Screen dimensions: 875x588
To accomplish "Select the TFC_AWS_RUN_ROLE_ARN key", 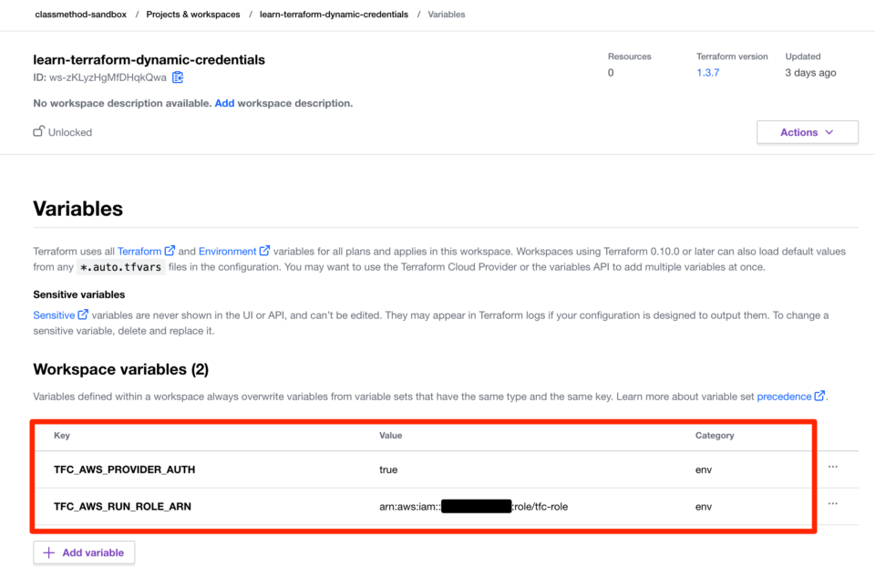I will point(122,507).
